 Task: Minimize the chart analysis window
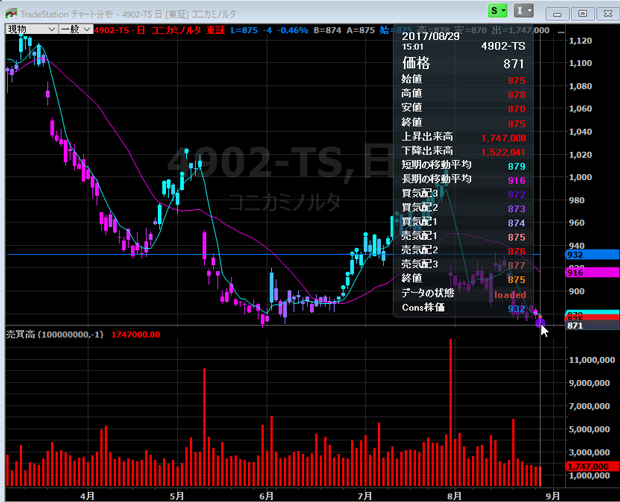pyautogui.click(x=558, y=14)
